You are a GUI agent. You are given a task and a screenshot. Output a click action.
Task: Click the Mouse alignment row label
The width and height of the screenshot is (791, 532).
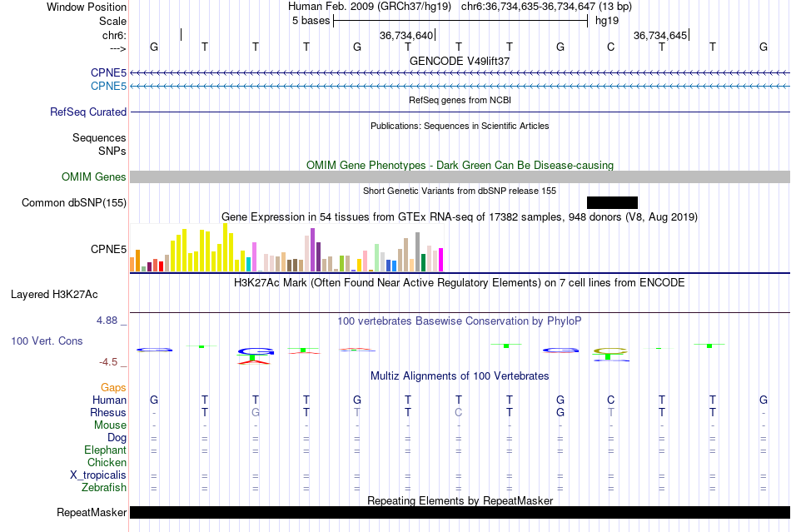pyautogui.click(x=110, y=425)
